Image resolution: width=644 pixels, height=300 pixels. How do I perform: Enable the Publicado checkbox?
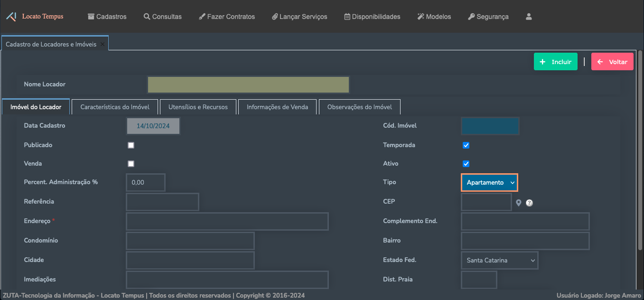(x=131, y=145)
